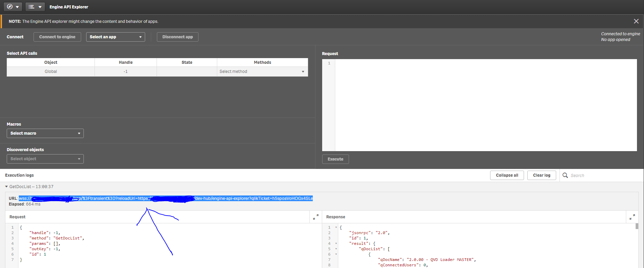Dismiss the note banner with X
This screenshot has width=644, height=268.
[636, 21]
